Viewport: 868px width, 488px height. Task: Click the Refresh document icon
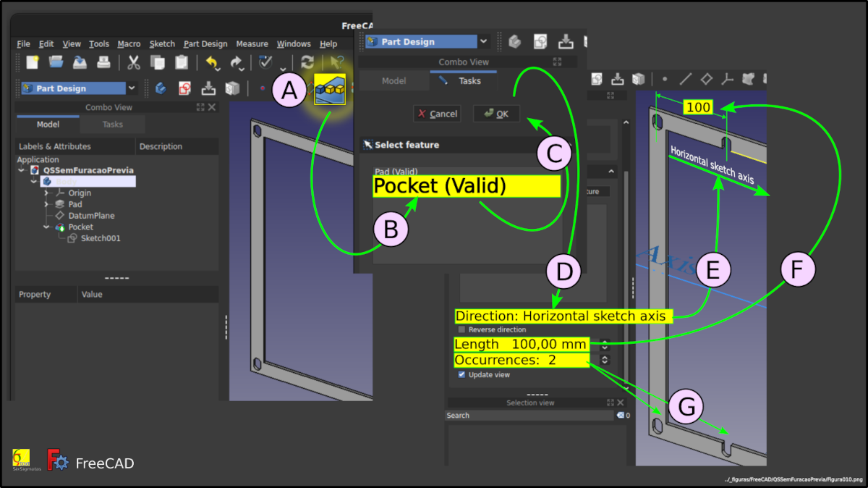click(x=307, y=63)
